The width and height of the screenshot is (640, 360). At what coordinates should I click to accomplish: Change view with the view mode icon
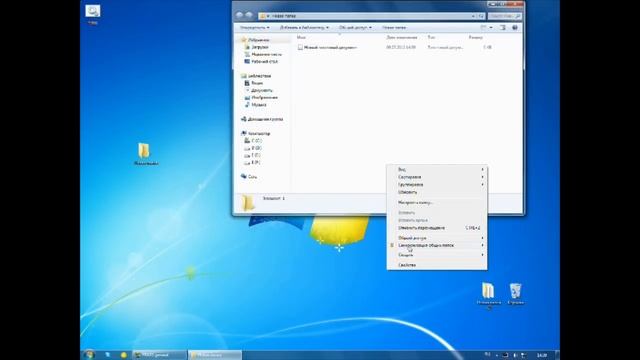pos(483,27)
